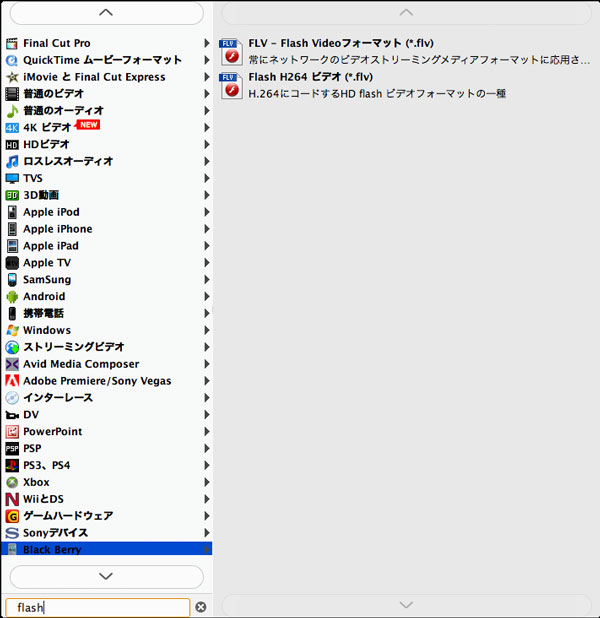
Task: Select the iMovie と Final Cut Express category
Action: [x=106, y=77]
